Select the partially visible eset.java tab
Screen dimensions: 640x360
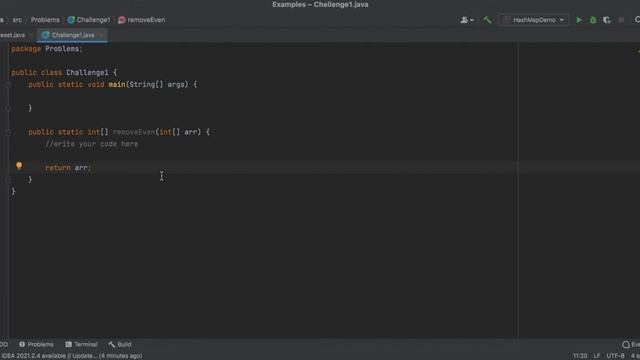tap(13, 35)
